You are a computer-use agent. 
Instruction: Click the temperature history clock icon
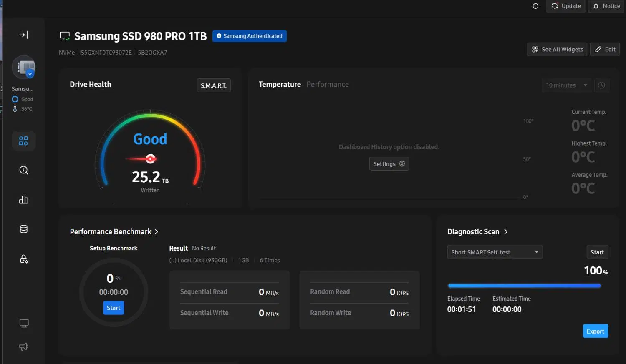(601, 85)
